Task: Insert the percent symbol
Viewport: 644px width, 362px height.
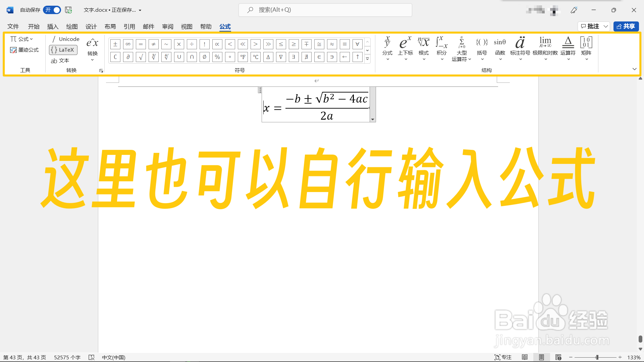Action: 217,57
